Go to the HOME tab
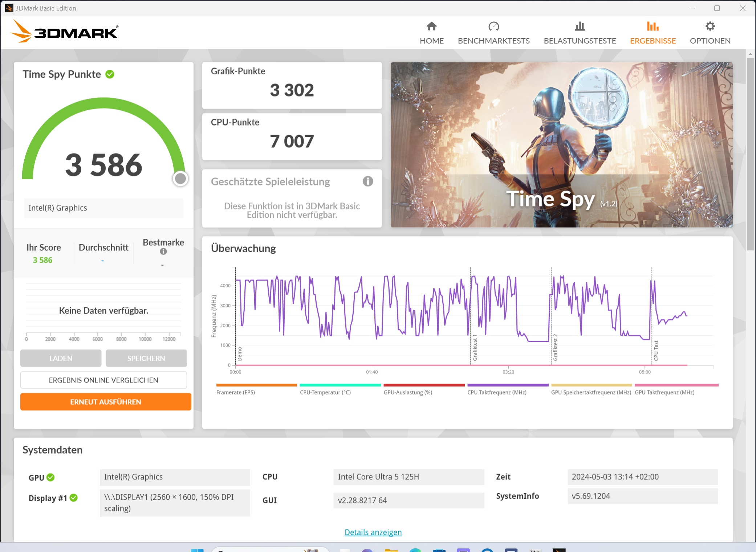This screenshot has width=756, height=552. [431, 33]
